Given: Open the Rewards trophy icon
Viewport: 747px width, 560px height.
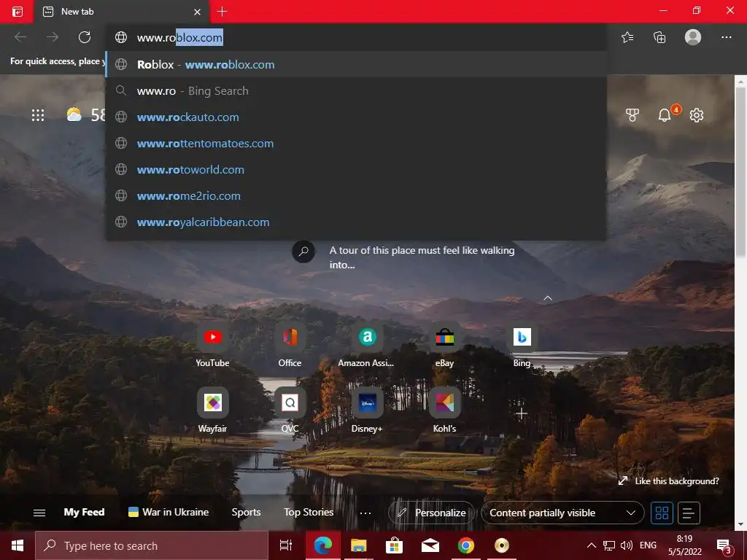Looking at the screenshot, I should pyautogui.click(x=632, y=114).
